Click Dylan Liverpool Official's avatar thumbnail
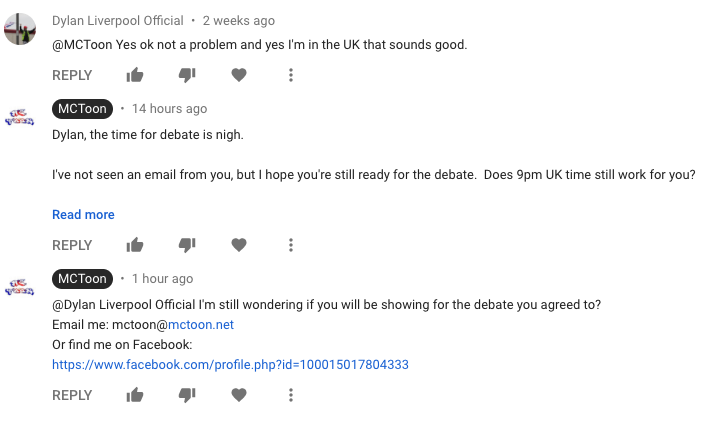Screen dimensions: 715x421 coord(21,29)
